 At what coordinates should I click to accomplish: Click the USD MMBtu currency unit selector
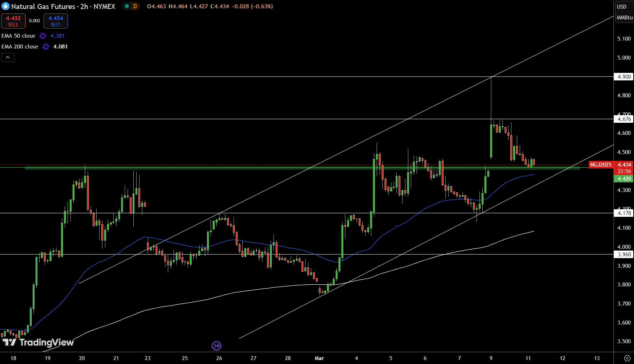[x=624, y=12]
